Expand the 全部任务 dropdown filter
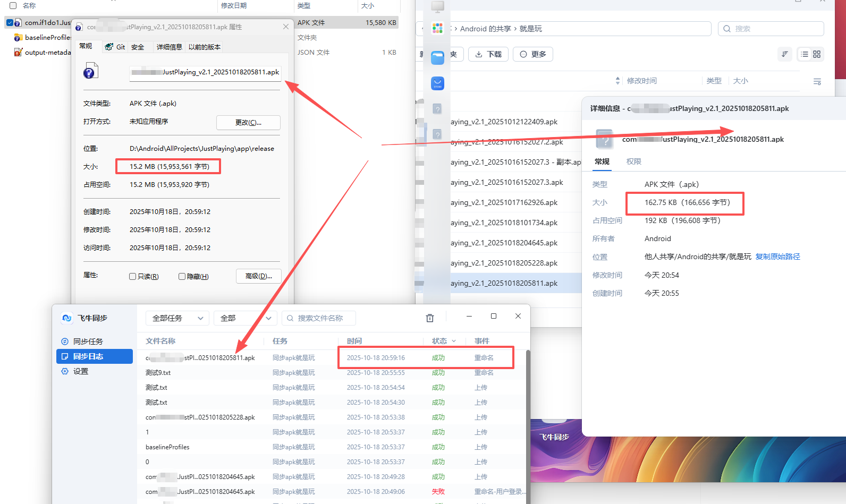The image size is (846, 504). pyautogui.click(x=177, y=318)
